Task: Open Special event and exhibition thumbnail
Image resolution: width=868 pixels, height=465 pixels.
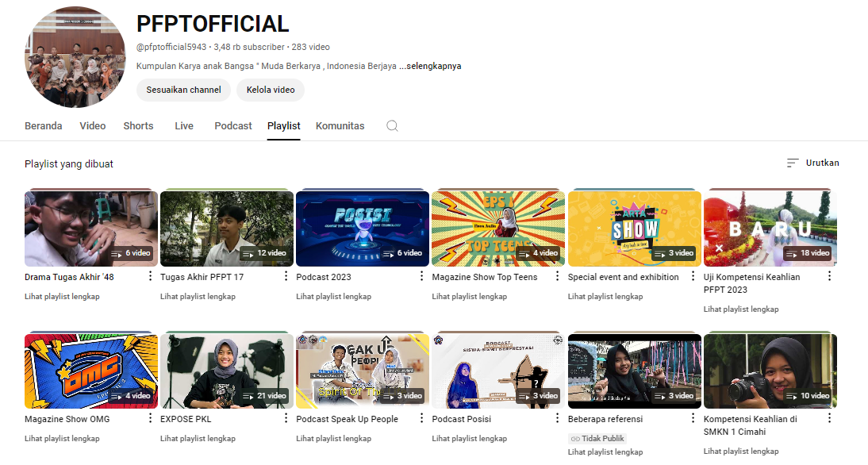Action: coord(635,229)
